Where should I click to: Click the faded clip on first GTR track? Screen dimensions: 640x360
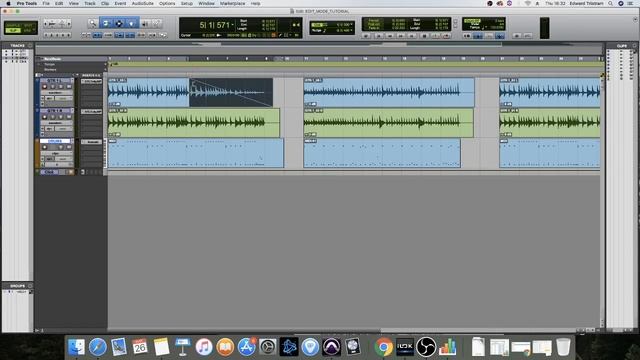click(231, 93)
